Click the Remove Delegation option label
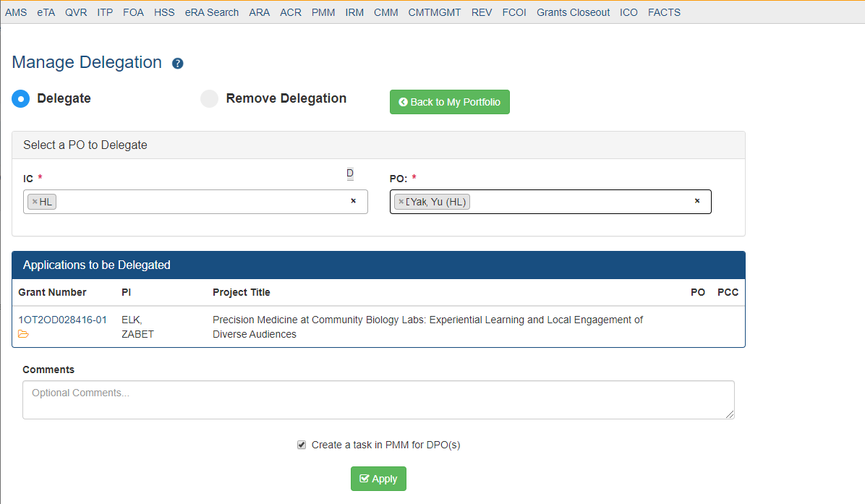Viewport: 865px width, 504px height. click(286, 98)
